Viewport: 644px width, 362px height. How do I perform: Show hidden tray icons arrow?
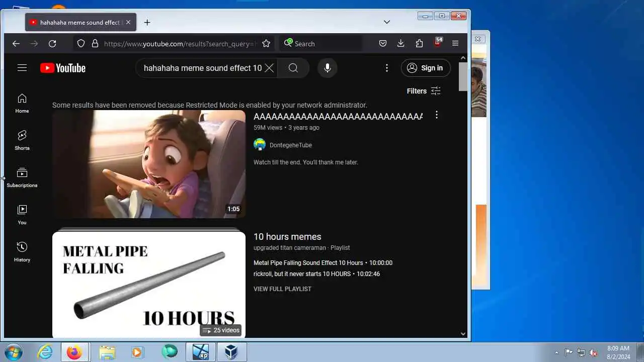(556, 352)
